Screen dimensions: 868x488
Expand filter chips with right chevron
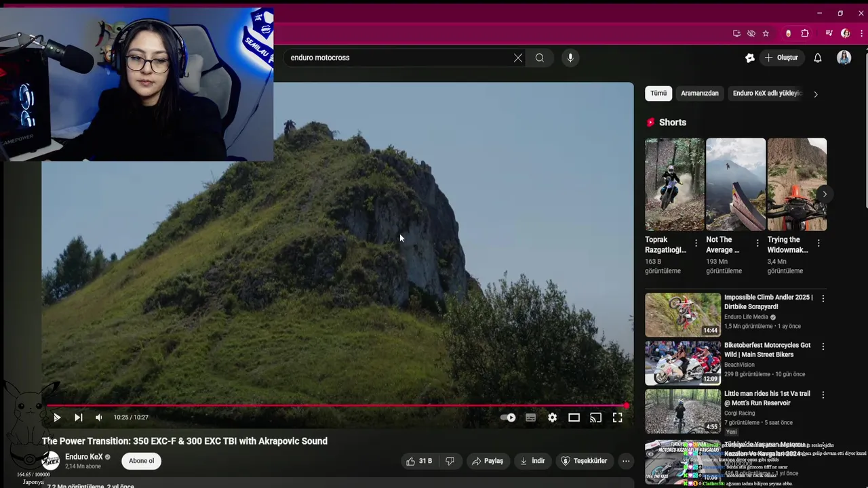(816, 94)
